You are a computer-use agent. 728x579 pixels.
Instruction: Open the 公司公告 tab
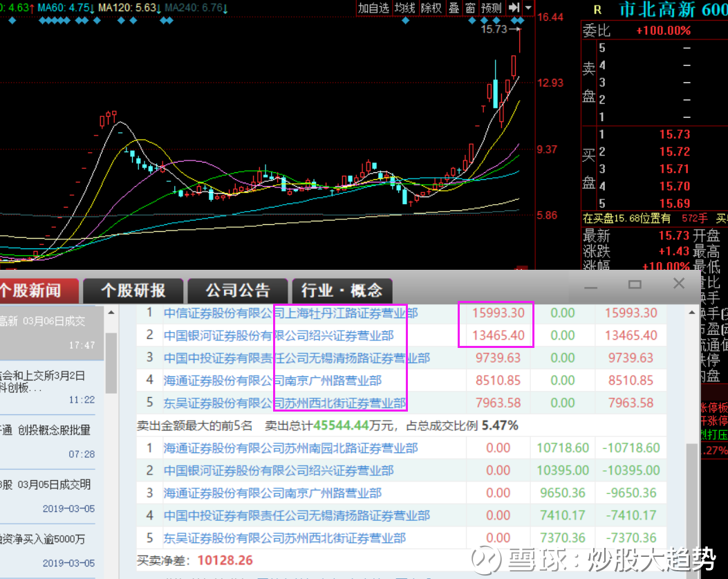pos(238,291)
